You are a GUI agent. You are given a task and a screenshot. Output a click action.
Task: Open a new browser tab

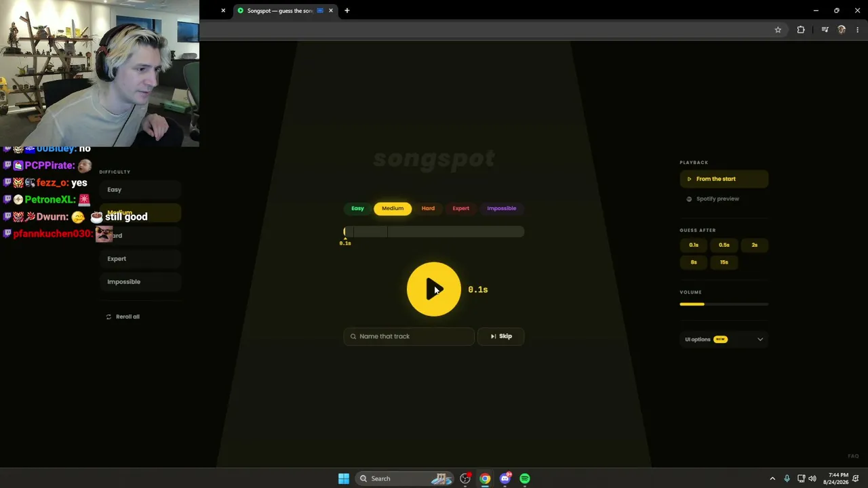[x=347, y=11]
